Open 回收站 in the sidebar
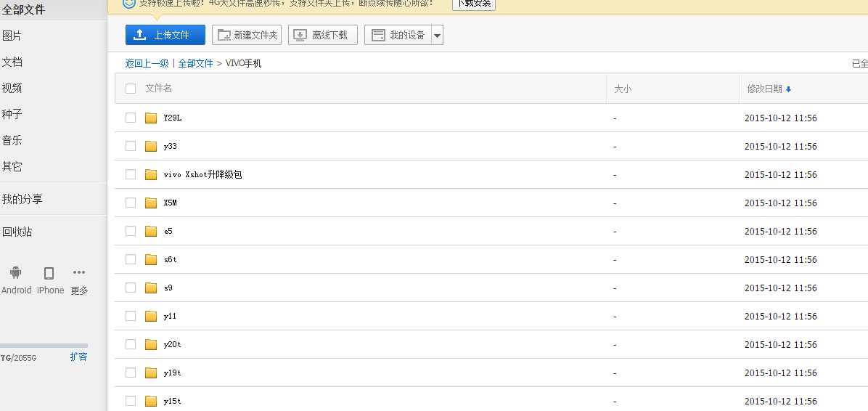The height and width of the screenshot is (411, 868). point(17,232)
